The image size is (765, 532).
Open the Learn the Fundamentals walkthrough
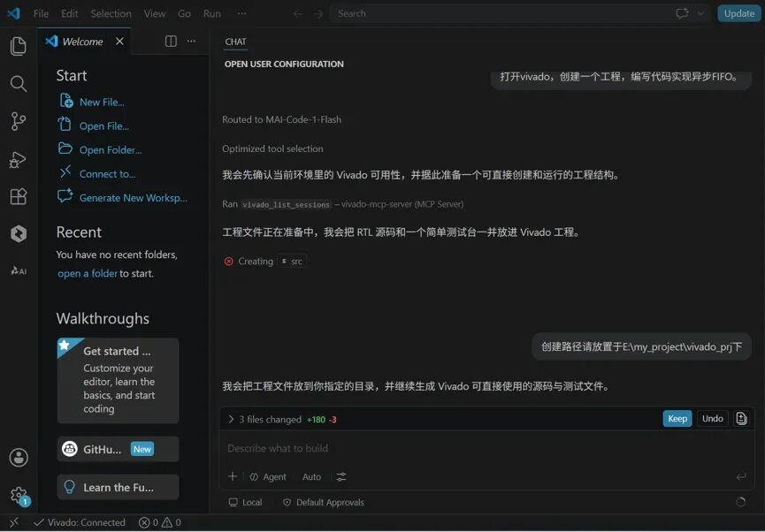(x=119, y=487)
